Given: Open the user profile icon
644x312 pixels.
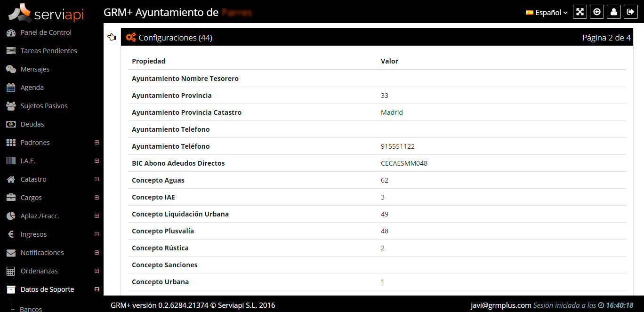Looking at the screenshot, I should [x=614, y=12].
